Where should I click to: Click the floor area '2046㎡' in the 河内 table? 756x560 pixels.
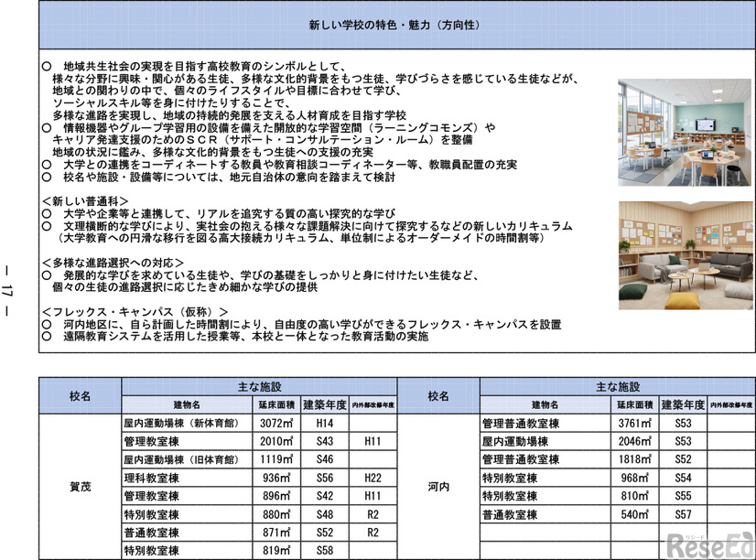635,441
